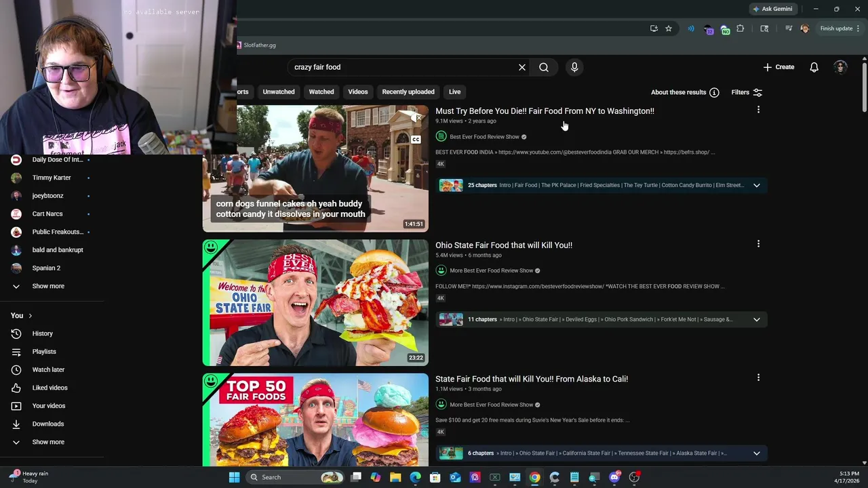Viewport: 868px width, 488px height.
Task: Open Spanian 2 subscription
Action: tap(52, 268)
